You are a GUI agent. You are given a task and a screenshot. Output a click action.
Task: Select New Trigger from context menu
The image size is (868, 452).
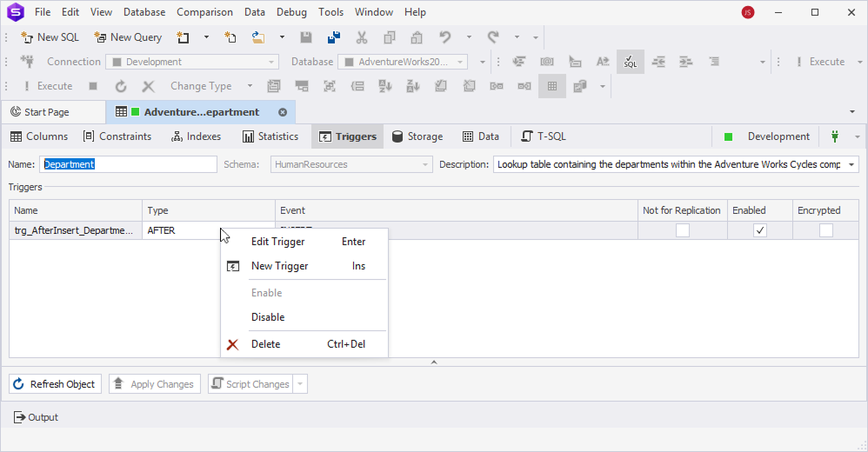point(304,266)
